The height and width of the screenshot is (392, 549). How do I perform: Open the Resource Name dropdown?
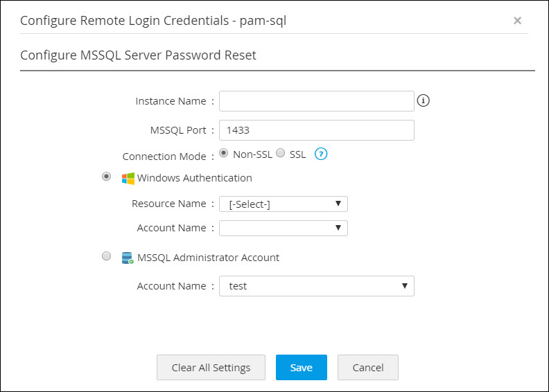pos(283,204)
